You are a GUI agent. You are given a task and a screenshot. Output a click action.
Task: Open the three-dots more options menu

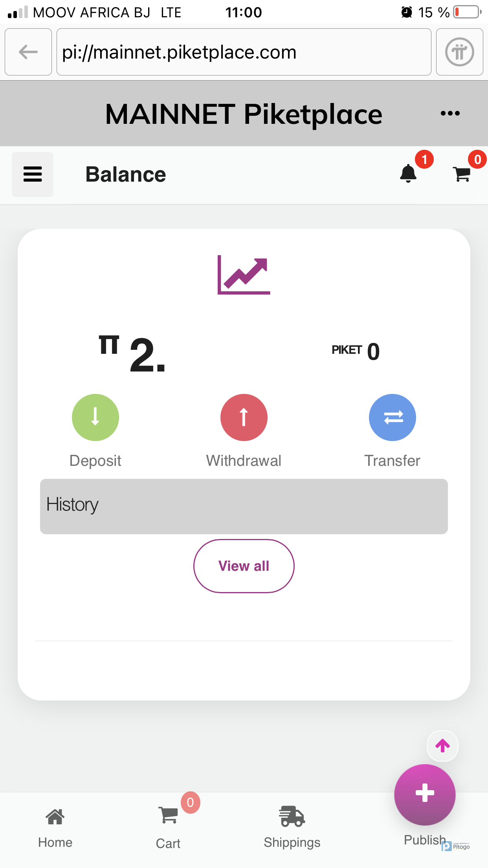pos(450,114)
